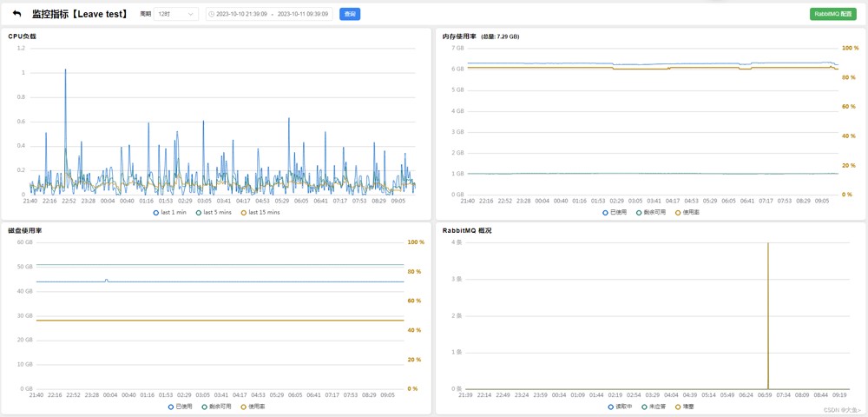Image resolution: width=868 pixels, height=417 pixels.
Task: Toggle 'last 5 mins' legend in CPU chart
Action: pyautogui.click(x=214, y=212)
